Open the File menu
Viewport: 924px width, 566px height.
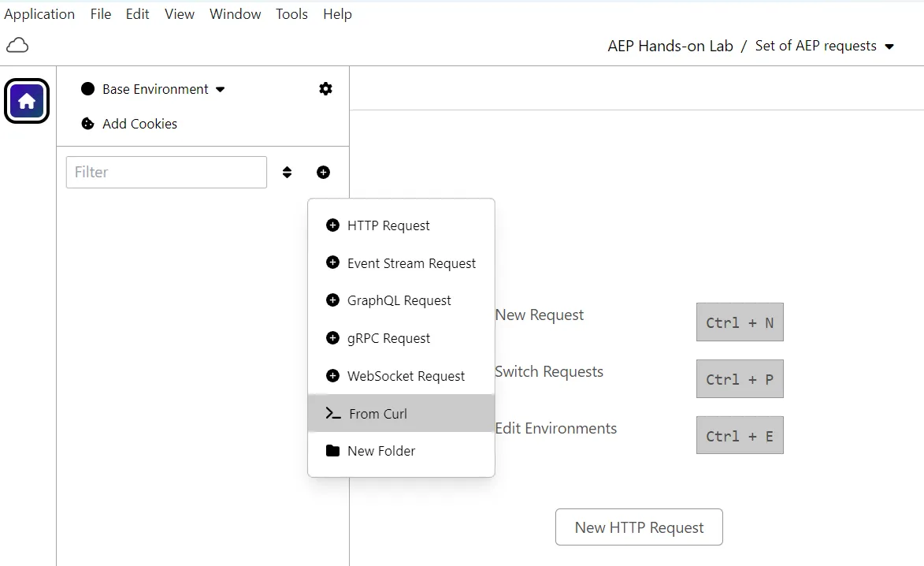pos(101,14)
